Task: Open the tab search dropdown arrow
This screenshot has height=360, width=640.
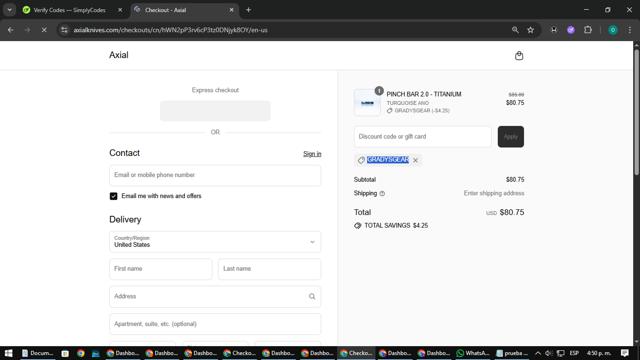Action: click(9, 10)
